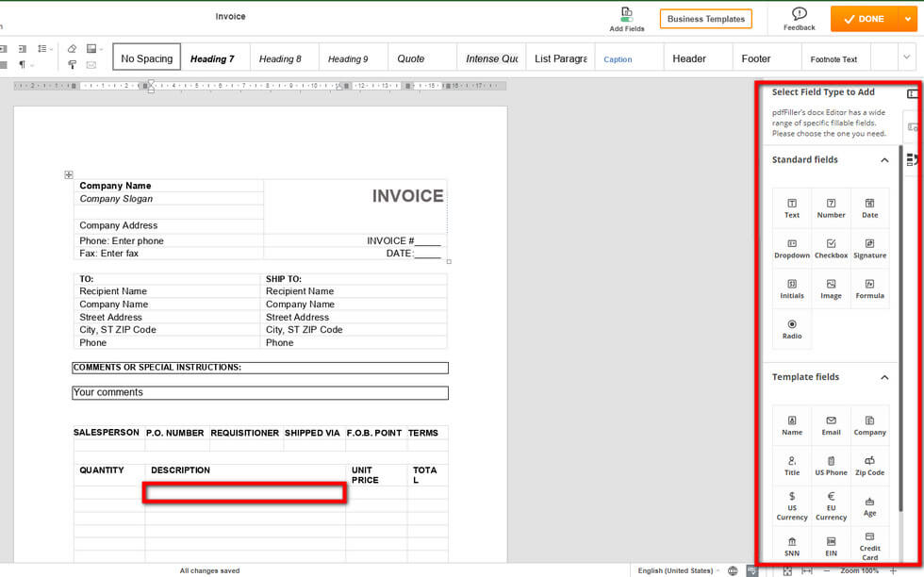Insert an Image field
Viewport: 924px width, 577px height.
(x=831, y=288)
